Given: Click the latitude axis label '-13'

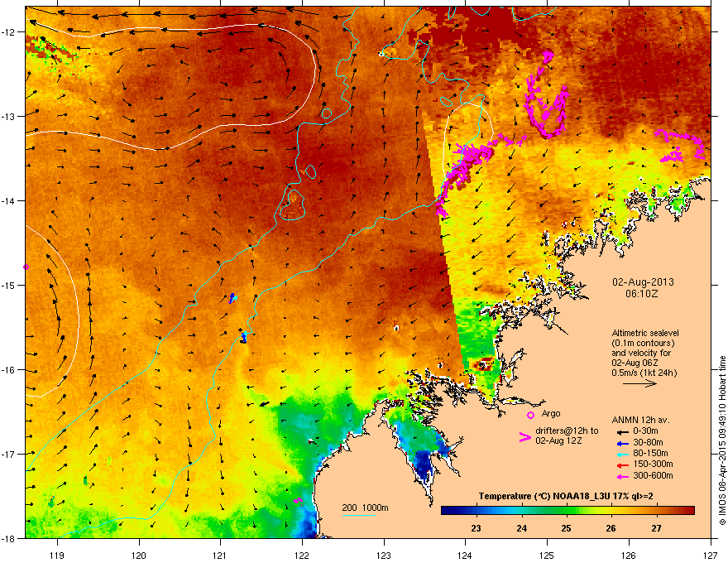Looking at the screenshot, I should coord(8,116).
